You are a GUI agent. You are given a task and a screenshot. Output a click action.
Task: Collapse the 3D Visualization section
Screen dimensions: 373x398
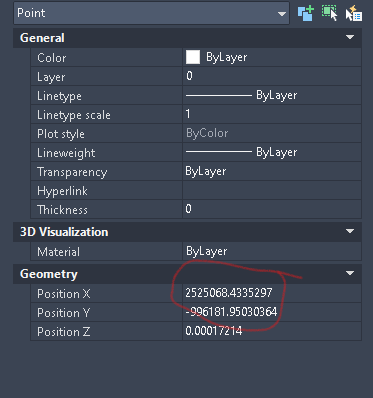(x=350, y=231)
